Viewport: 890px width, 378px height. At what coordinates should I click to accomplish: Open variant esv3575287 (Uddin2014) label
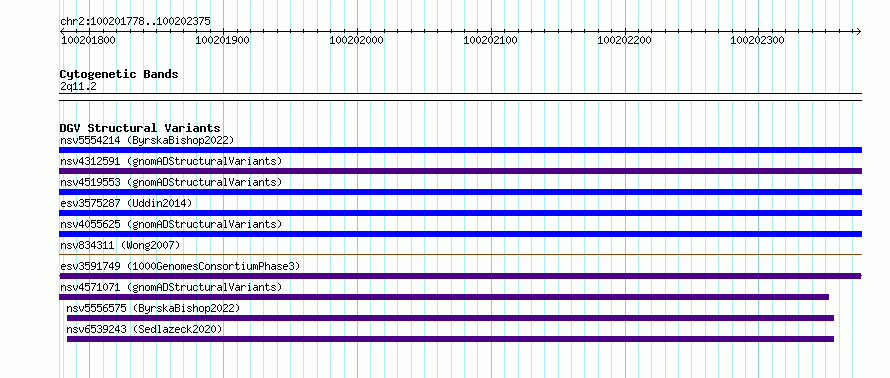[x=126, y=203]
